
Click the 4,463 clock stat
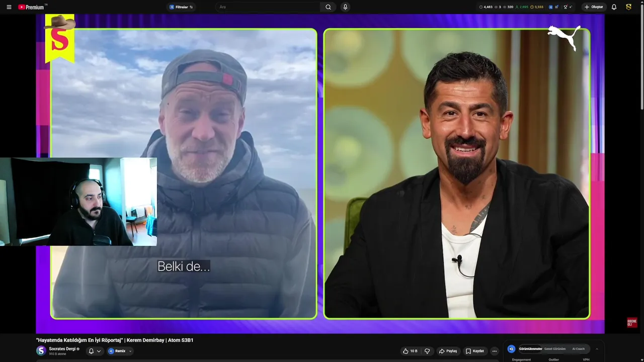pos(486,7)
